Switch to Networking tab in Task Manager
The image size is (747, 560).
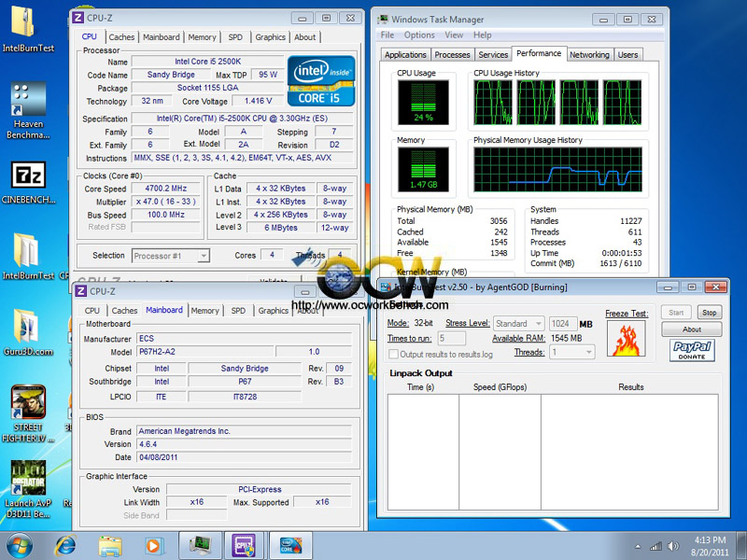pos(589,55)
